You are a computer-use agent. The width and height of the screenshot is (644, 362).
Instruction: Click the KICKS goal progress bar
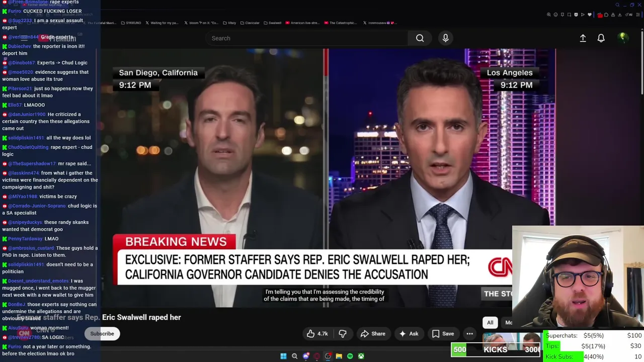pos(496,349)
